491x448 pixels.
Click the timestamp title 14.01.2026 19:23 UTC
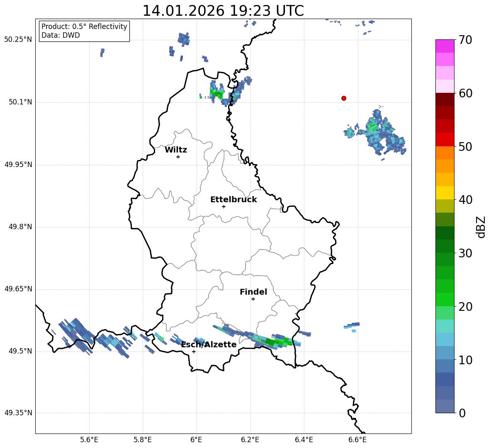(223, 11)
